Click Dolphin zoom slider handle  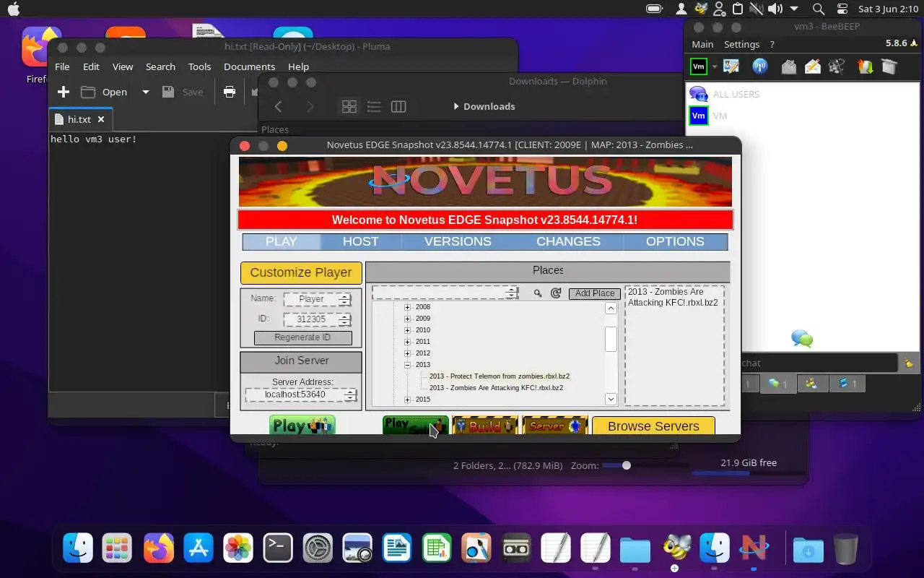tap(627, 465)
